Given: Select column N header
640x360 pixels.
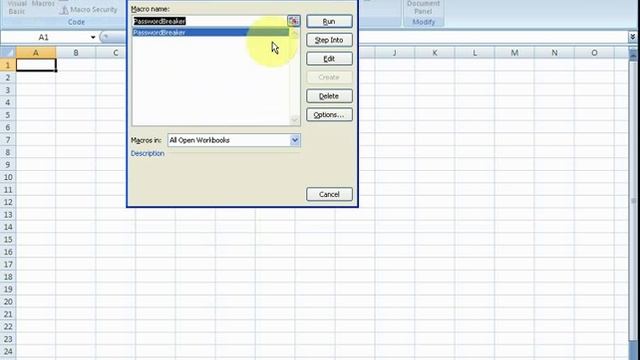Looking at the screenshot, I should (x=554, y=53).
